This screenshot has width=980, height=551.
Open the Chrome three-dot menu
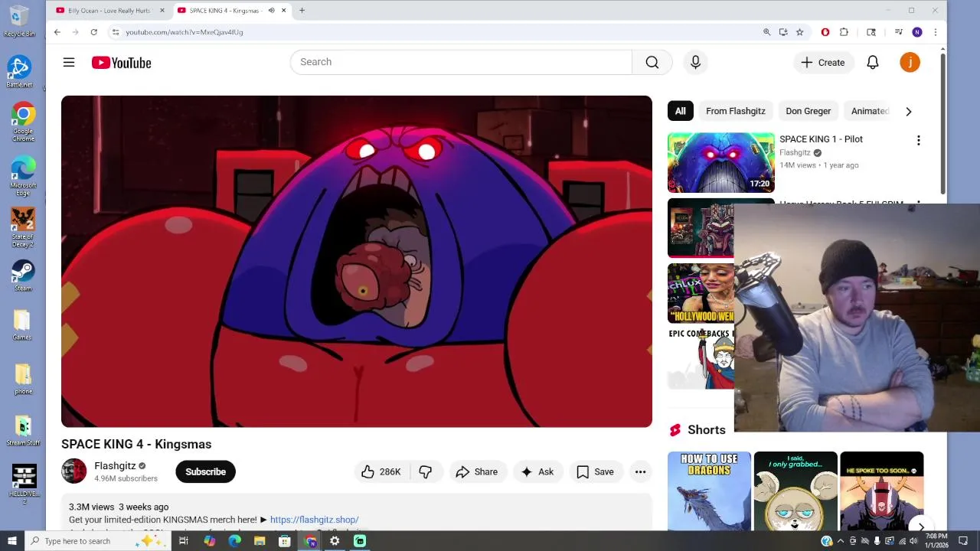[935, 32]
